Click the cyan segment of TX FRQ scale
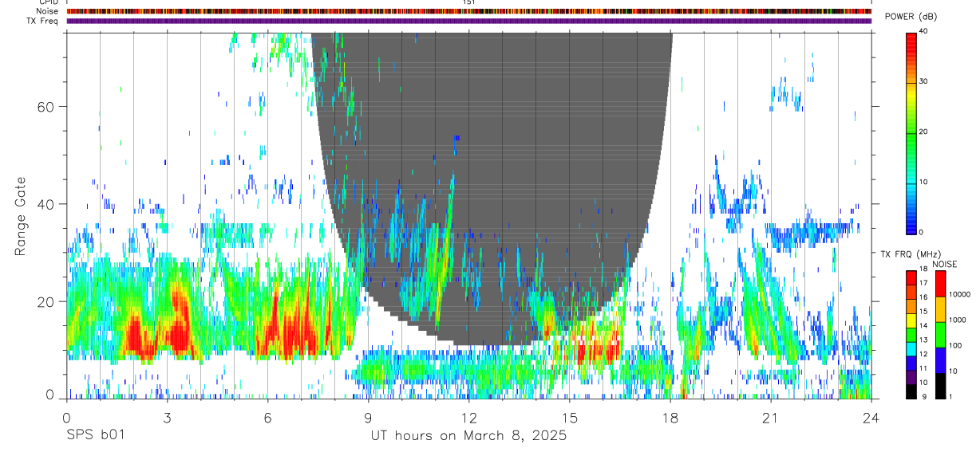Screen dimensions: 980x452 (911, 349)
